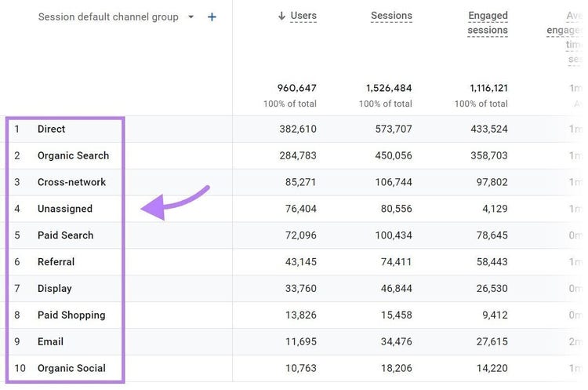Screen dimensions: 588x390
Task: Sort by the Engaged sessions column header
Action: click(x=488, y=23)
